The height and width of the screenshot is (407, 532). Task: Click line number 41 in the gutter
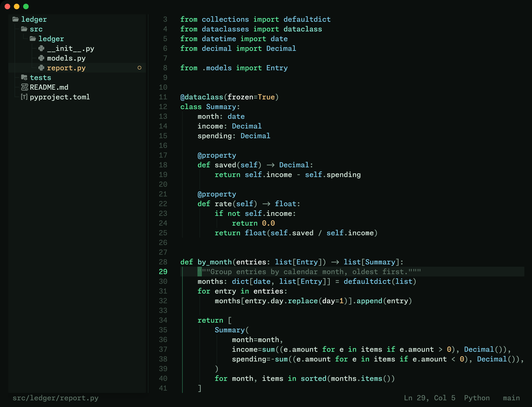click(163, 388)
